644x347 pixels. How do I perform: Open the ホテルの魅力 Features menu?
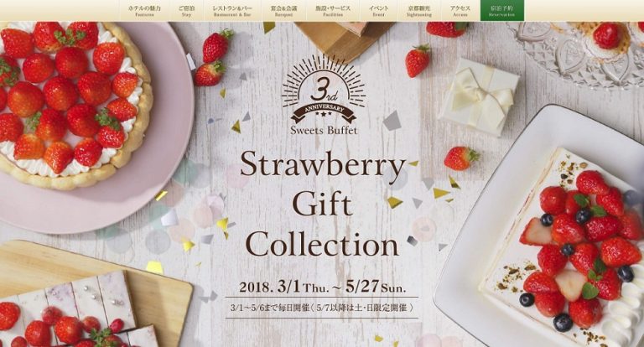[x=144, y=11]
